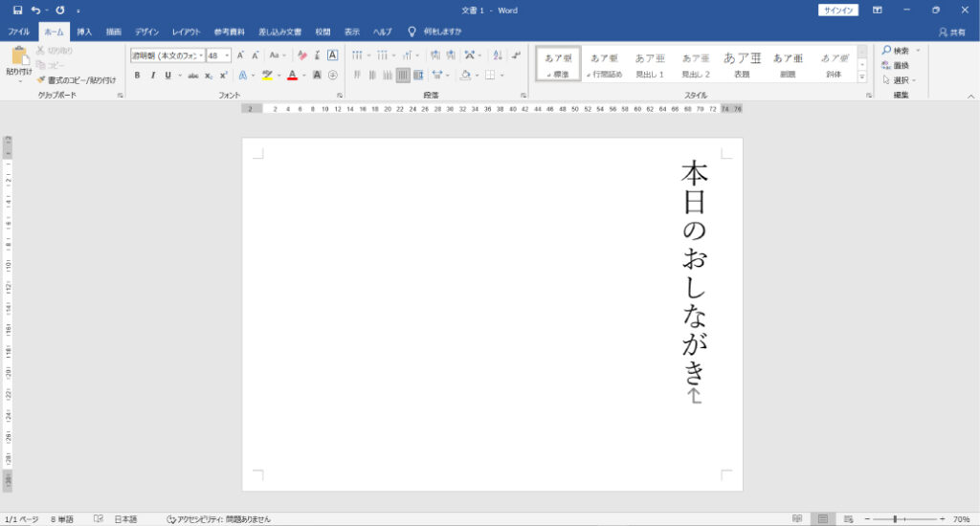This screenshot has height=526, width=980.
Task: Open the font color dropdown arrow
Action: [x=303, y=76]
